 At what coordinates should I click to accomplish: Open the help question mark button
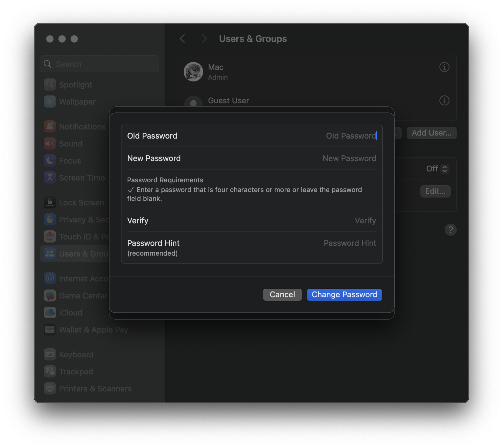[450, 230]
